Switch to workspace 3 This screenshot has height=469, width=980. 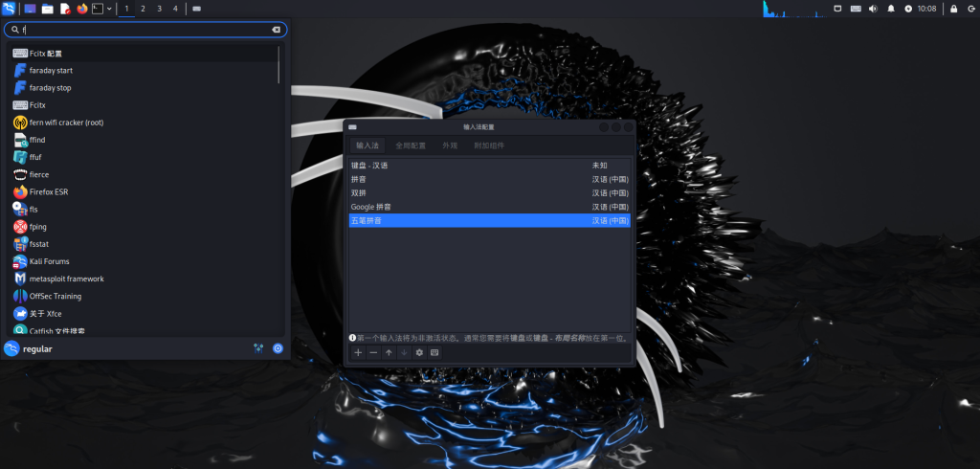coord(159,9)
